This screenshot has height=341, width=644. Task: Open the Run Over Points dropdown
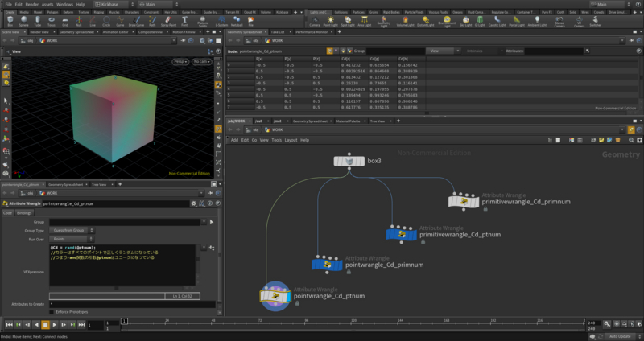coord(72,239)
